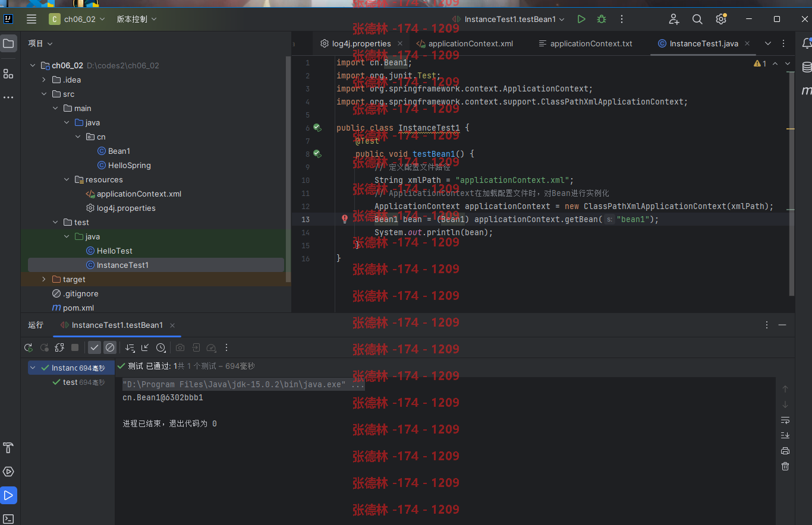This screenshot has width=812, height=525.
Task: Close the log4j.properties tab
Action: pos(400,43)
